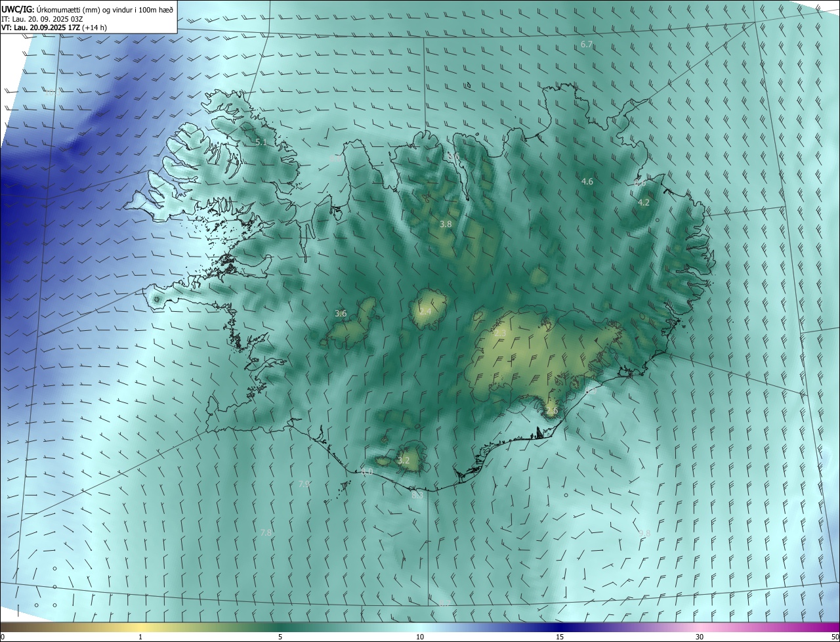Click the 6.7 value label on the map
The width and height of the screenshot is (840, 642).
(x=587, y=45)
